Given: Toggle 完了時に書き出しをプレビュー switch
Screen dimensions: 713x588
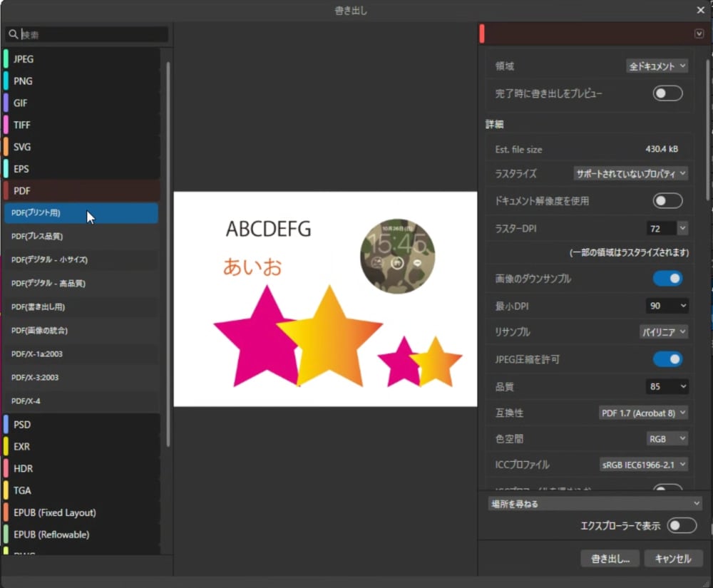Looking at the screenshot, I should pos(667,93).
